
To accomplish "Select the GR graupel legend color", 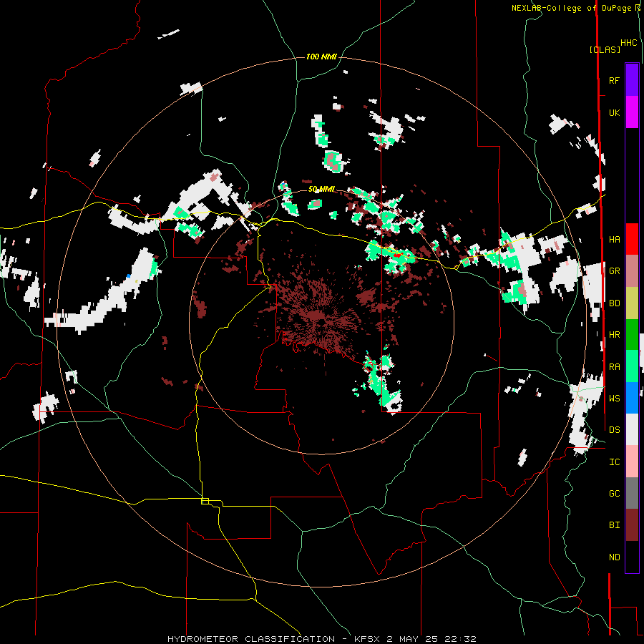I will coord(632,270).
